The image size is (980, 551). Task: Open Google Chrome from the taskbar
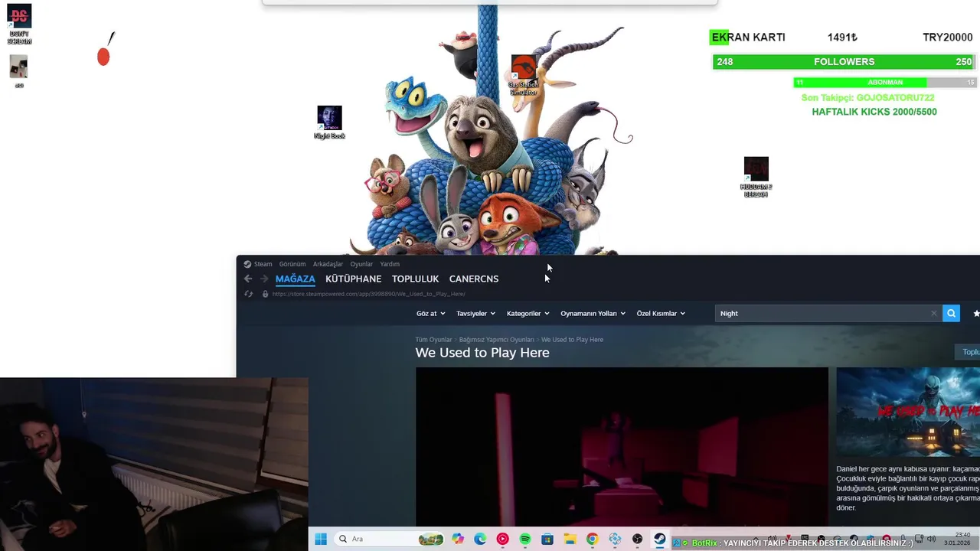coord(592,539)
